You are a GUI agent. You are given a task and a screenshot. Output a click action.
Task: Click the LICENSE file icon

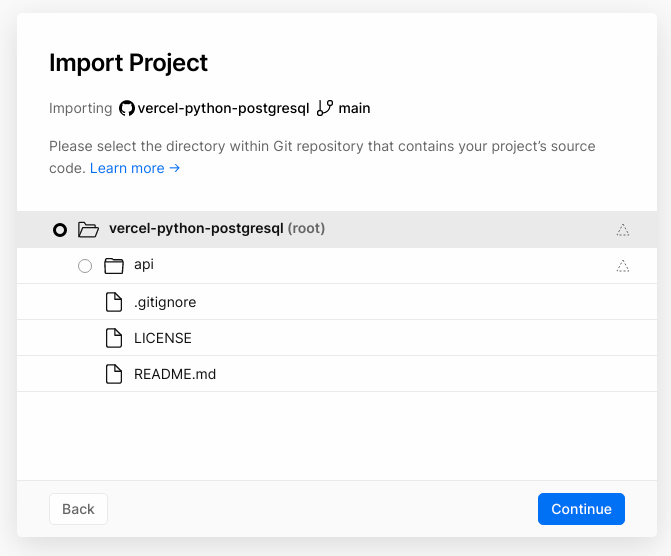114,338
